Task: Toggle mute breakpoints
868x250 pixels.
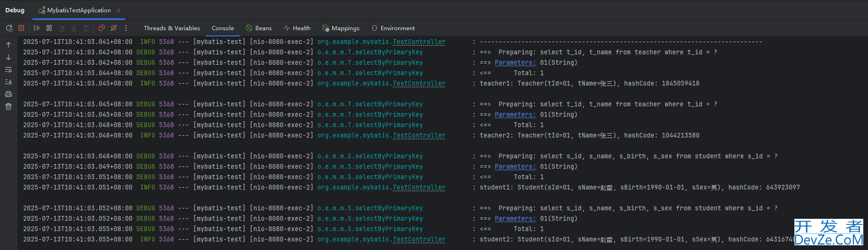Action: point(114,28)
